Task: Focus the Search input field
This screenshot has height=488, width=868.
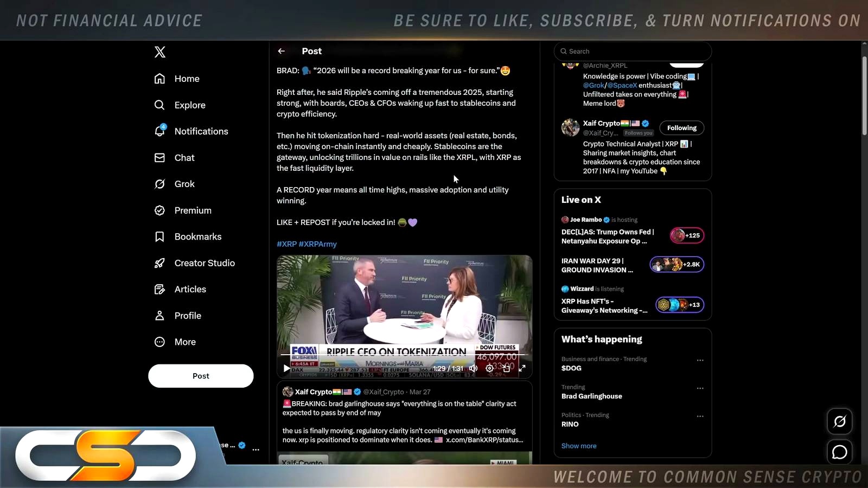Action: tap(633, 51)
